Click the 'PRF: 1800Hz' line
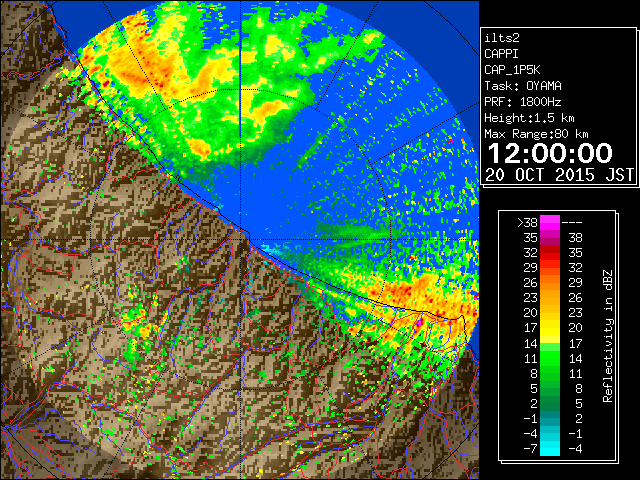Image resolution: width=640 pixels, height=480 pixels. click(523, 102)
